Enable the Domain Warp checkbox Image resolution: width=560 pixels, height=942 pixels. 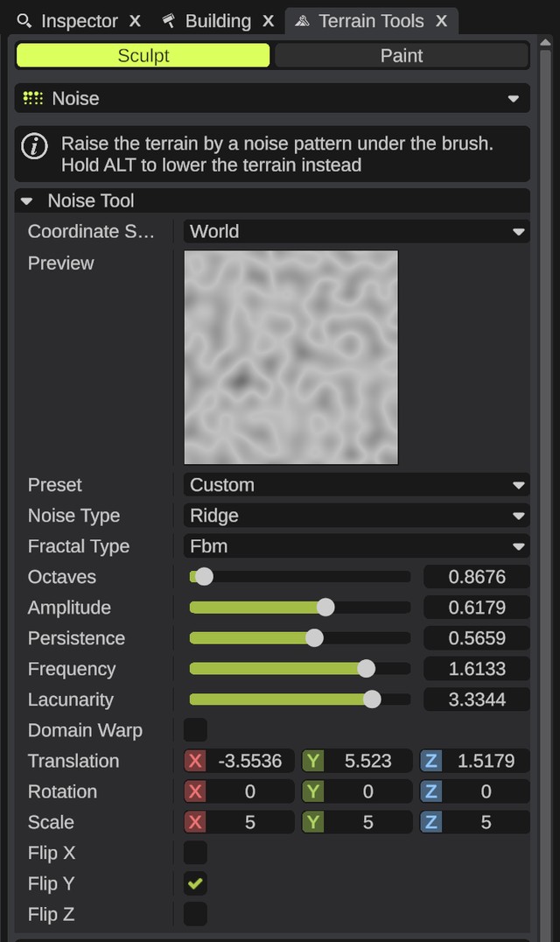tap(195, 730)
